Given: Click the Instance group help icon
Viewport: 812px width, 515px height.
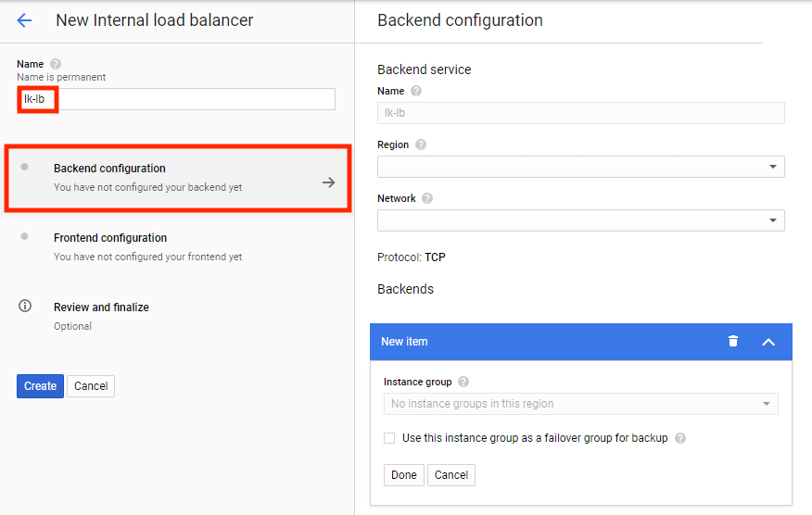Looking at the screenshot, I should tap(463, 382).
